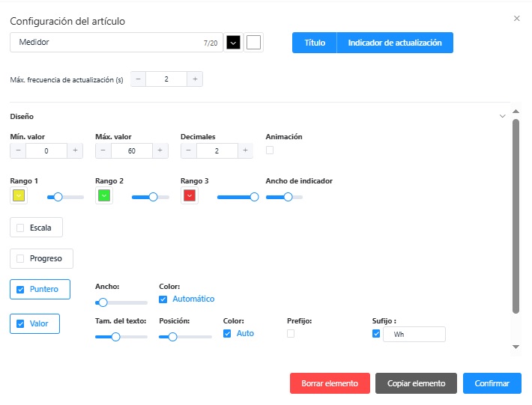
Task: Open the black title color picker
Action: click(233, 43)
